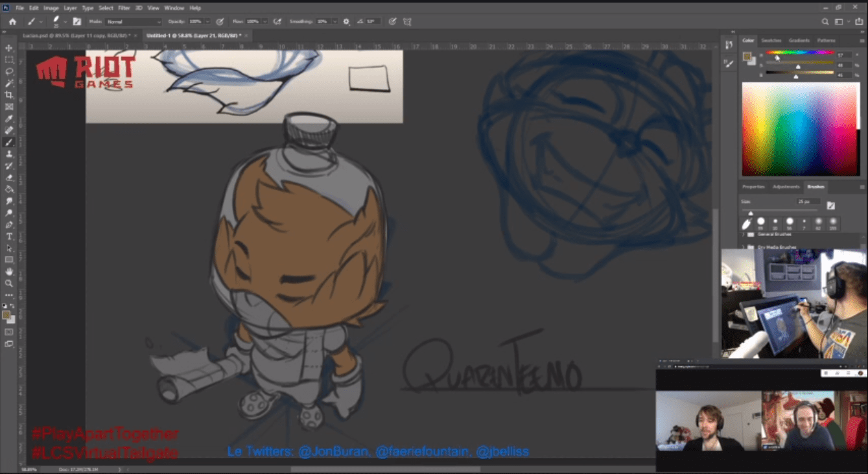Open the File menu
868x474 pixels.
(x=19, y=8)
